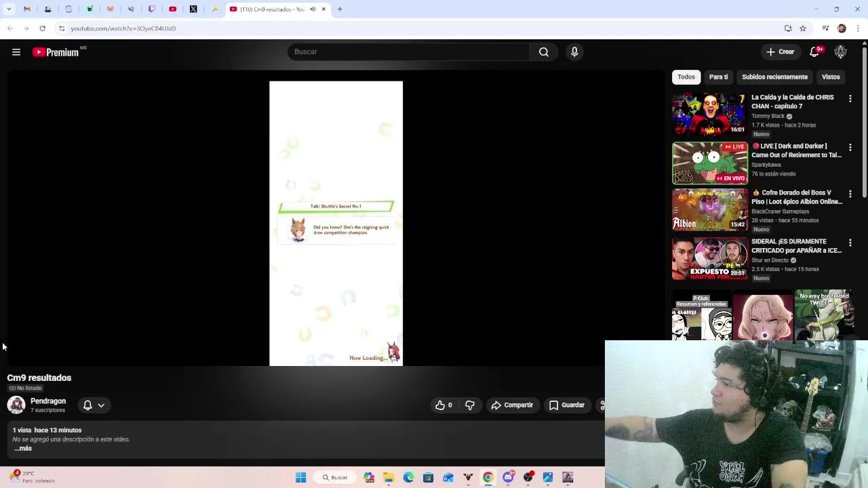The height and width of the screenshot is (488, 868).
Task: Select the Vistos filter chip
Action: (x=831, y=77)
